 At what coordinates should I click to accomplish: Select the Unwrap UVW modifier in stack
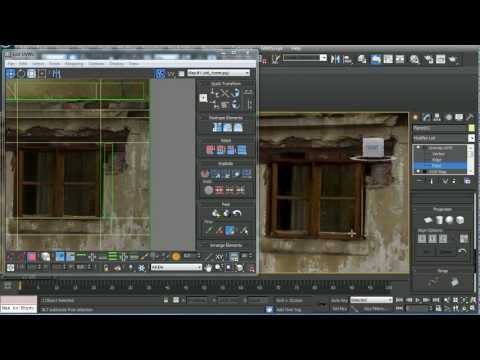pos(440,148)
